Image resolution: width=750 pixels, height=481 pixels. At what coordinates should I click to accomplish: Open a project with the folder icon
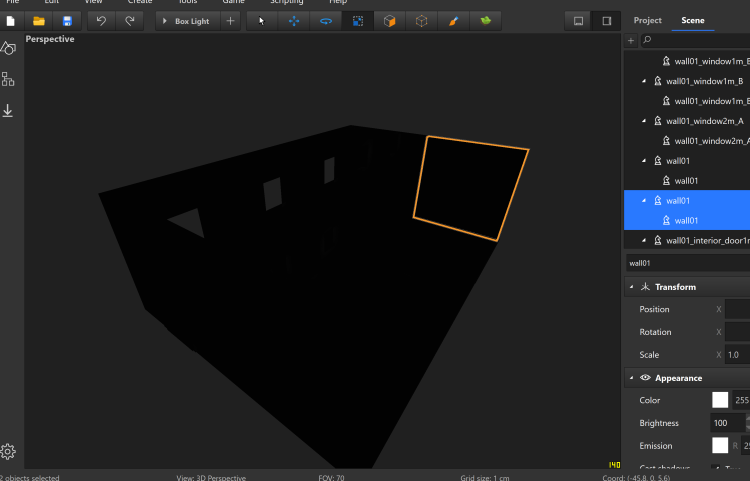click(39, 21)
